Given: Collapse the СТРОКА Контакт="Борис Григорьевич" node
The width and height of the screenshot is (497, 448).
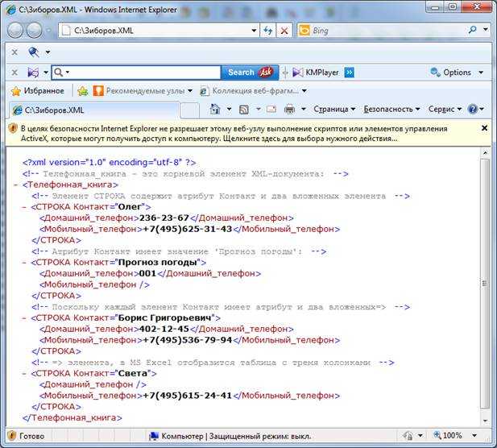Looking at the screenshot, I should [24, 318].
